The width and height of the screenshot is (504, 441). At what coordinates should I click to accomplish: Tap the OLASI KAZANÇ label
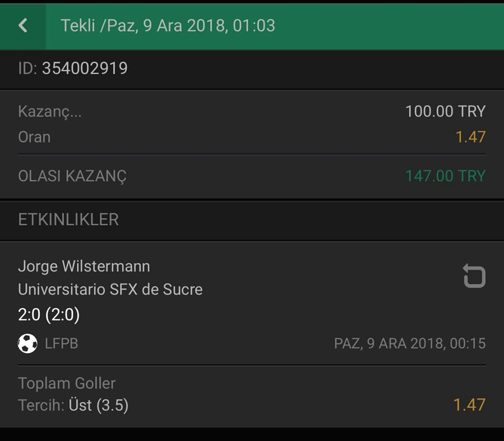pyautogui.click(x=72, y=176)
